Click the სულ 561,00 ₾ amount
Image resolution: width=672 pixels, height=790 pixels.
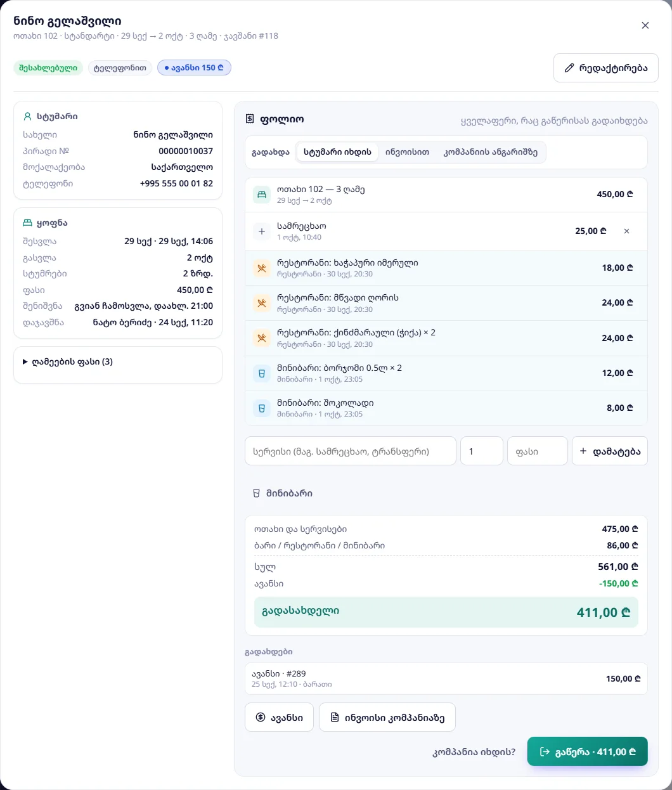(x=618, y=567)
